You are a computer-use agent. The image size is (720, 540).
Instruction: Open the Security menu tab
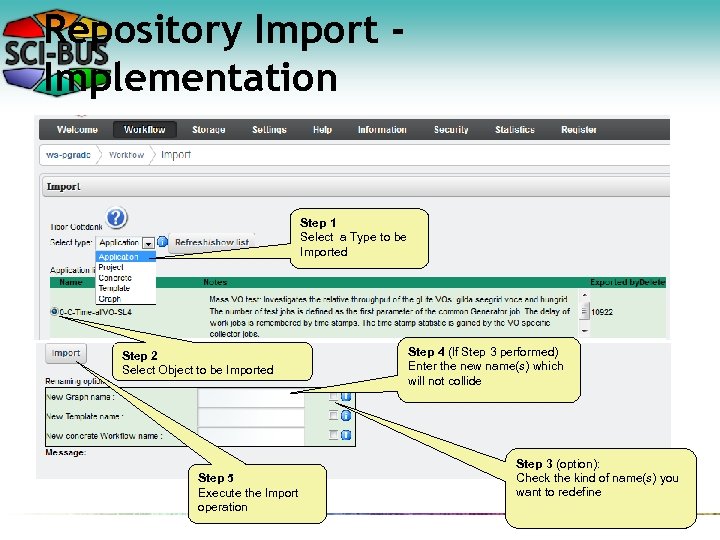451,130
